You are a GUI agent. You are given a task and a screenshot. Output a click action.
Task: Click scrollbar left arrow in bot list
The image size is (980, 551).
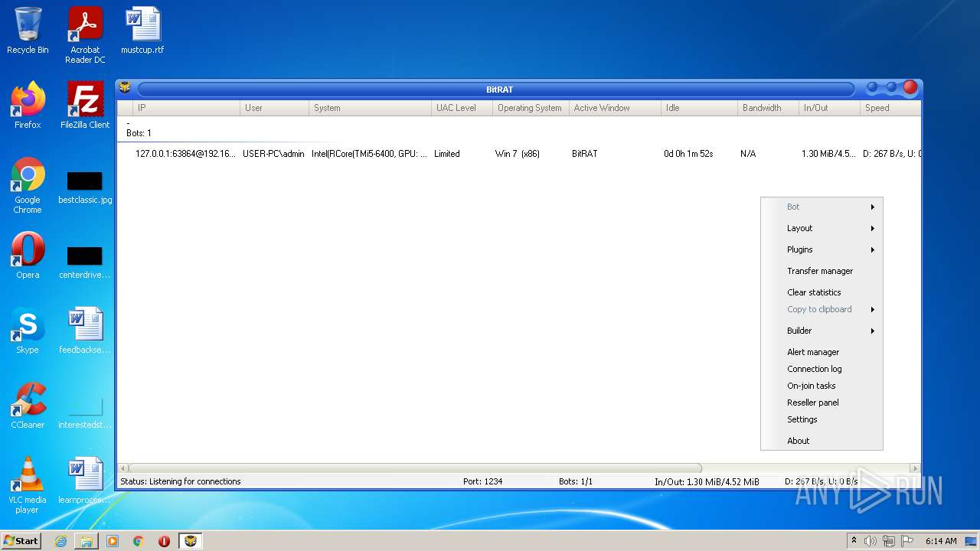[x=122, y=468]
